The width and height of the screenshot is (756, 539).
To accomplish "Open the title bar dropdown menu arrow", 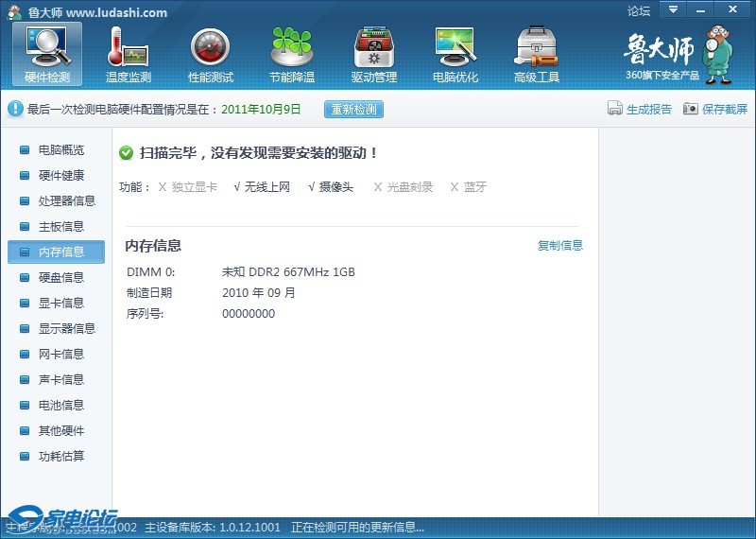I will pos(672,10).
